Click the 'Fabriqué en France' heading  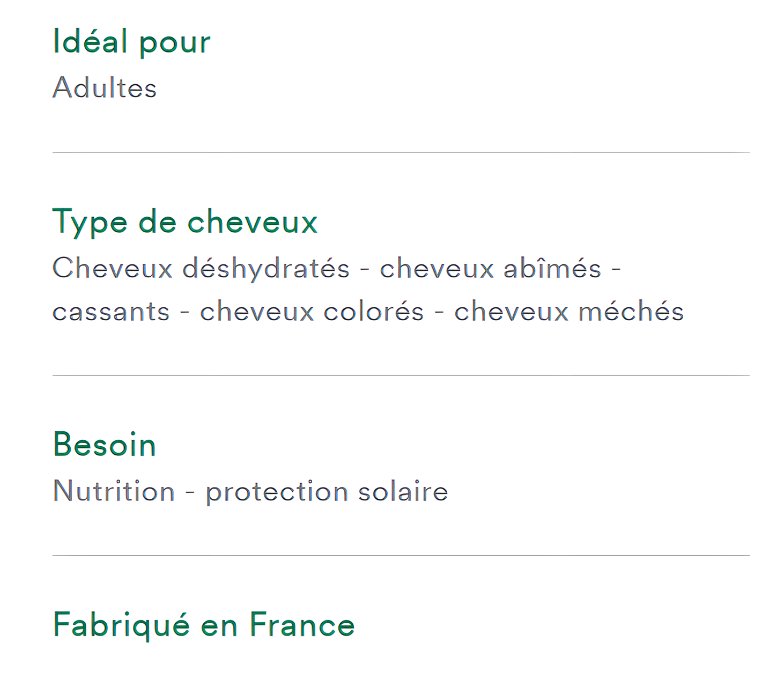[x=204, y=625]
